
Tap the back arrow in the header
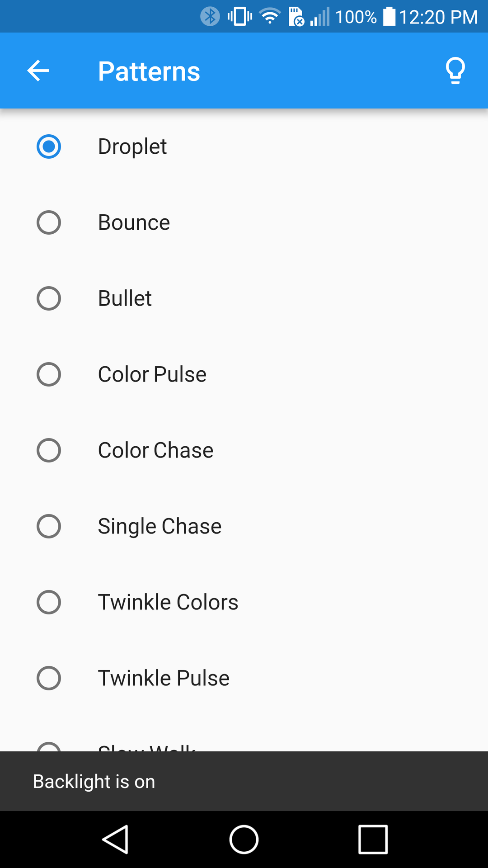[x=38, y=71]
